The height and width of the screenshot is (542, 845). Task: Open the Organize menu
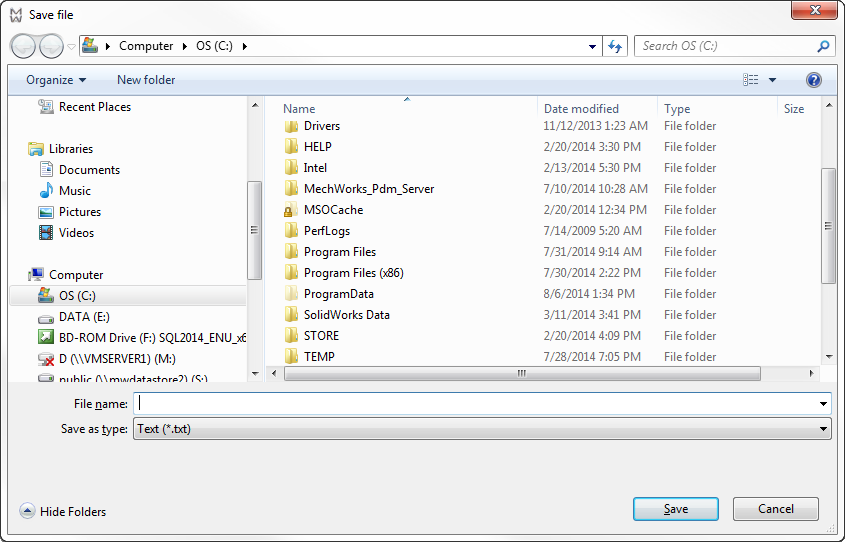(56, 80)
